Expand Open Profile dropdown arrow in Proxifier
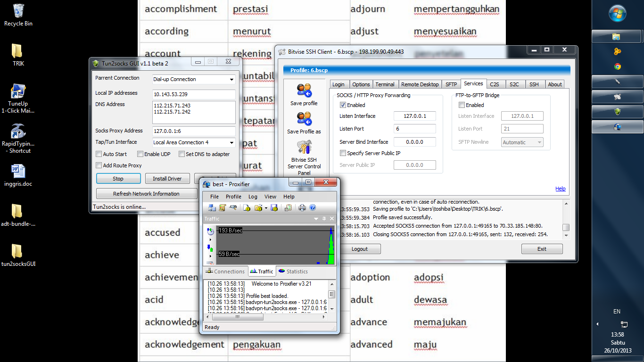The height and width of the screenshot is (362, 644). [266, 208]
